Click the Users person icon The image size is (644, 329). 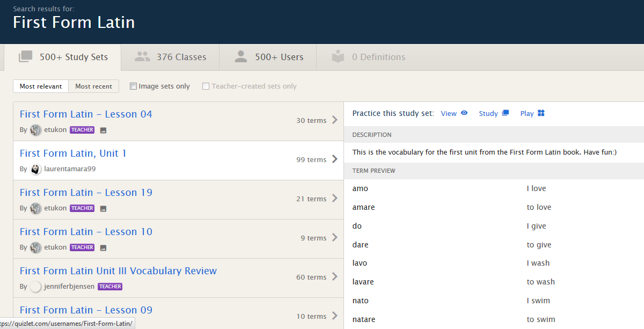coord(241,56)
